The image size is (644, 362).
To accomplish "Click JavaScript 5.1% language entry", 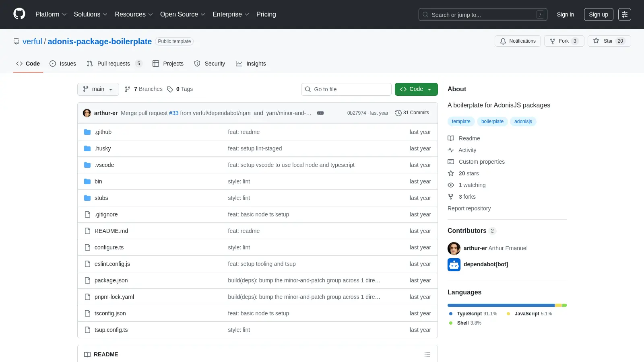I will [529, 314].
